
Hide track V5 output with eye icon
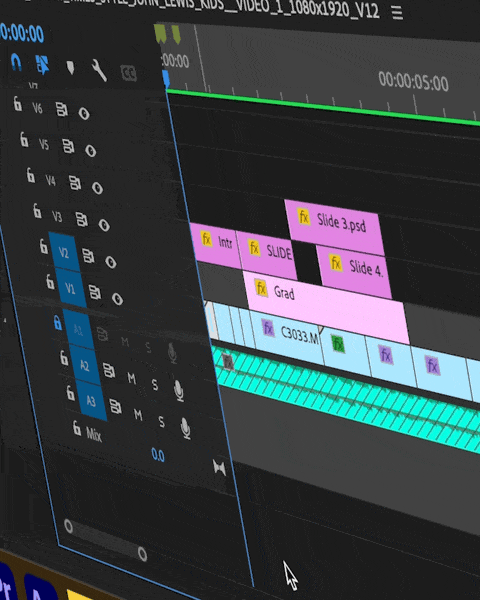click(90, 151)
